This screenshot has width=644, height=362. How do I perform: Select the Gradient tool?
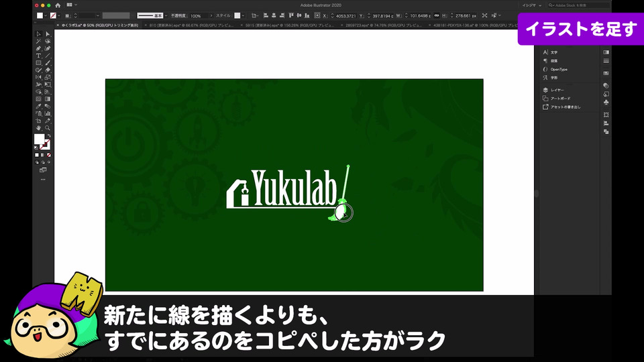[48, 99]
